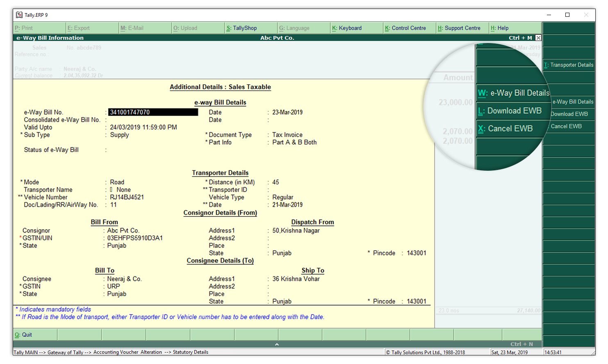Click the 'Consignee Details (To)' heading
Viewport: 608px width, 364px height.
pos(220,261)
